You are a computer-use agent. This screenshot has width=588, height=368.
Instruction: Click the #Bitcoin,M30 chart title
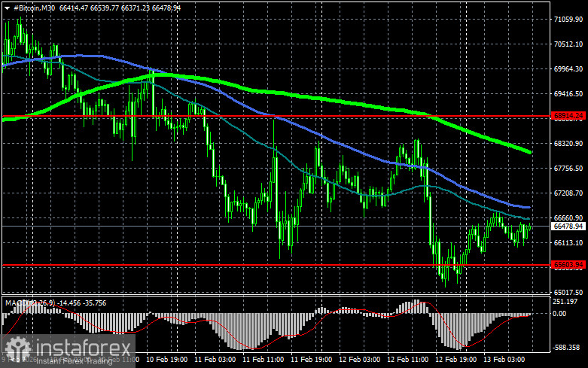pos(35,8)
